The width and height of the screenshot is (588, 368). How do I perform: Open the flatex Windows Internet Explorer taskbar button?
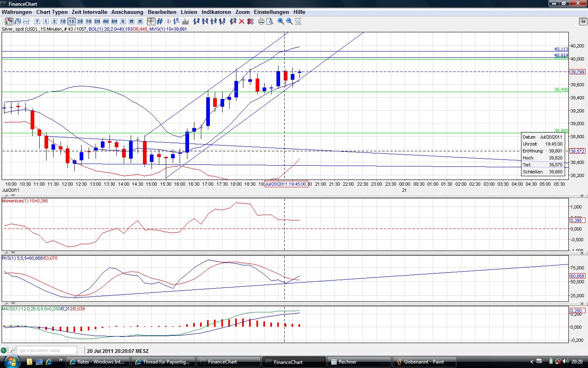pyautogui.click(x=98, y=362)
